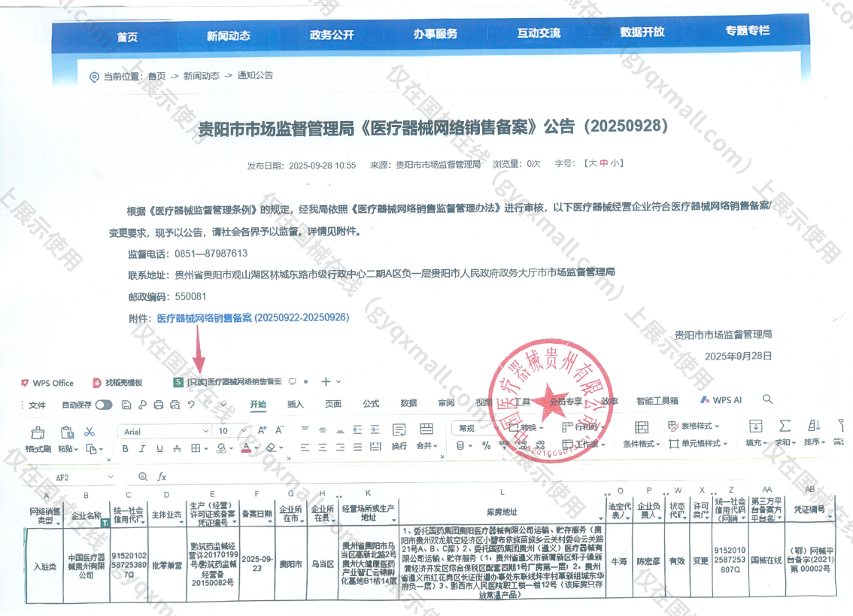Image resolution: width=853 pixels, height=616 pixels.
Task: Click the AutoSum (求和) sigma icon
Action: tap(785, 426)
